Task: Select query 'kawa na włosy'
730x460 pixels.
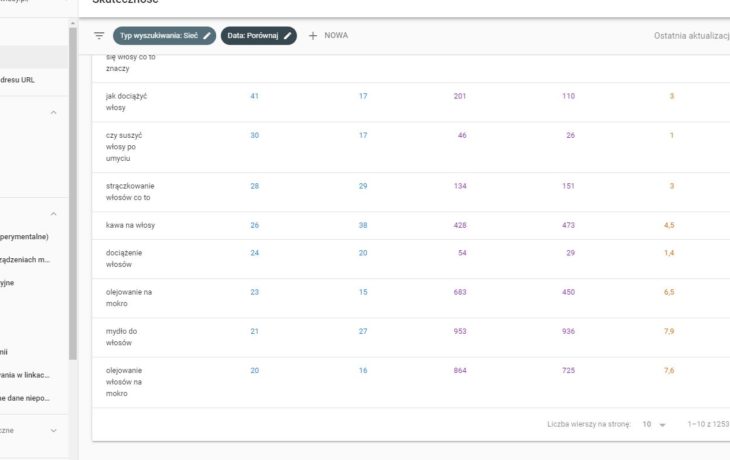Action: coord(130,225)
